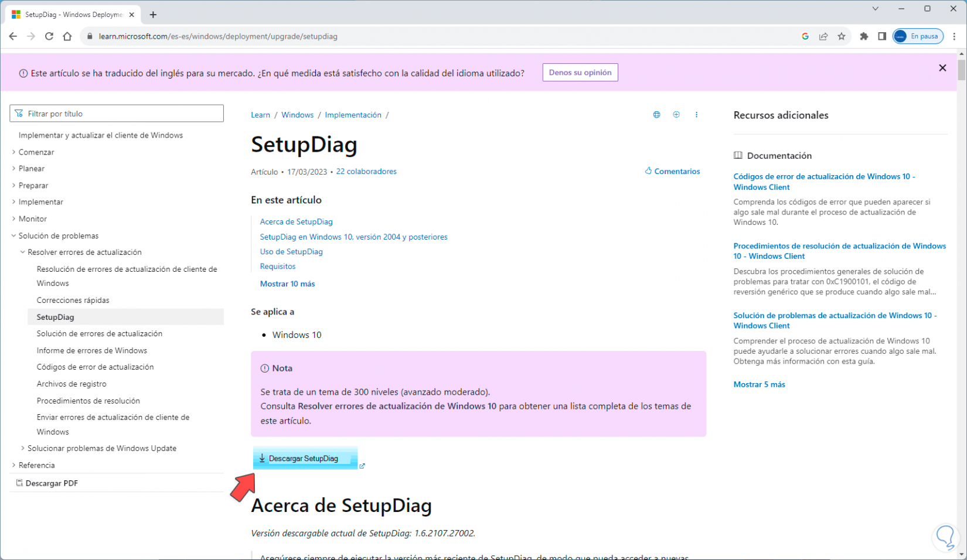This screenshot has height=560, width=967.
Task: Open a new browser tab
Action: pos(153,15)
